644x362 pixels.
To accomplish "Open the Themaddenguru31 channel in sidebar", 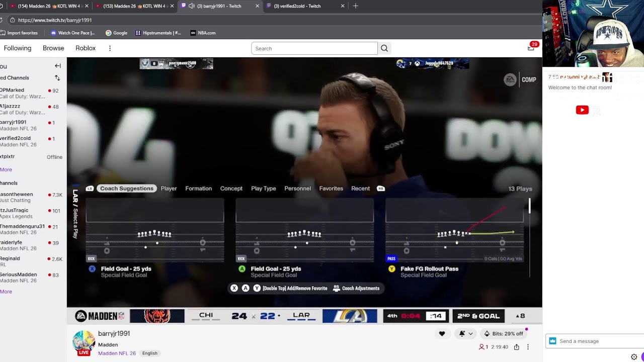I will pyautogui.click(x=31, y=229).
